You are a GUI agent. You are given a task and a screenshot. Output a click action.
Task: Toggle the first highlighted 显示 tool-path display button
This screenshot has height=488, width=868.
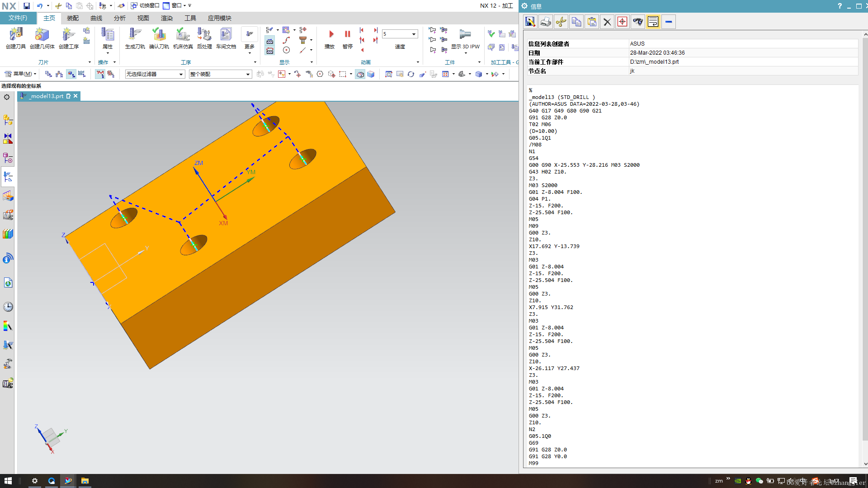pos(270,41)
